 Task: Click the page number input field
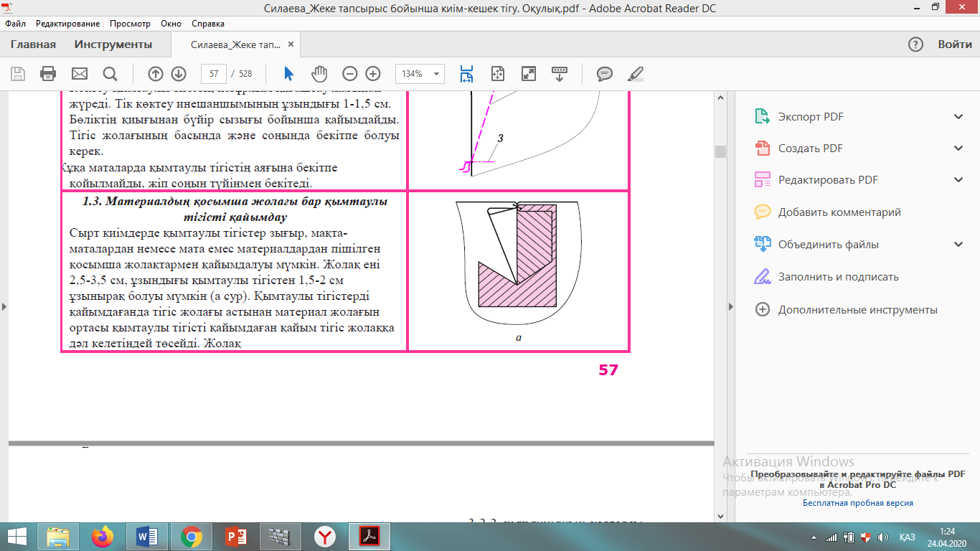pos(214,73)
